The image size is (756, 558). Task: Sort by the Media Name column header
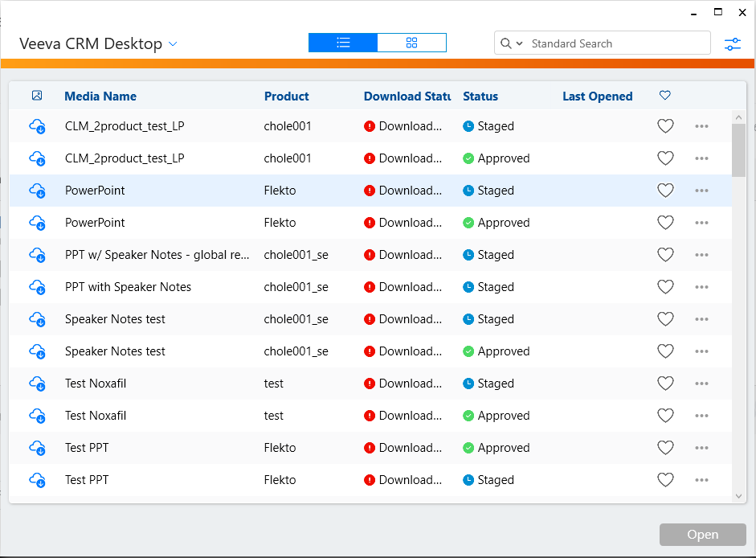click(100, 96)
